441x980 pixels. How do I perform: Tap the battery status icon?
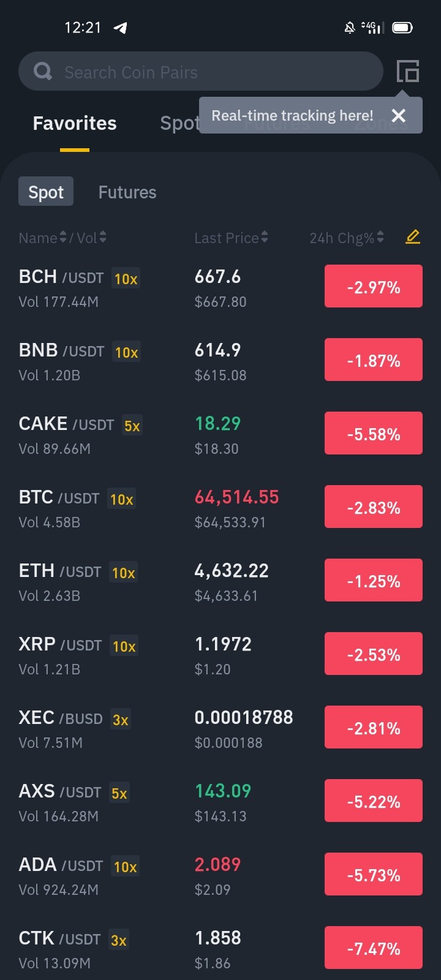click(402, 28)
